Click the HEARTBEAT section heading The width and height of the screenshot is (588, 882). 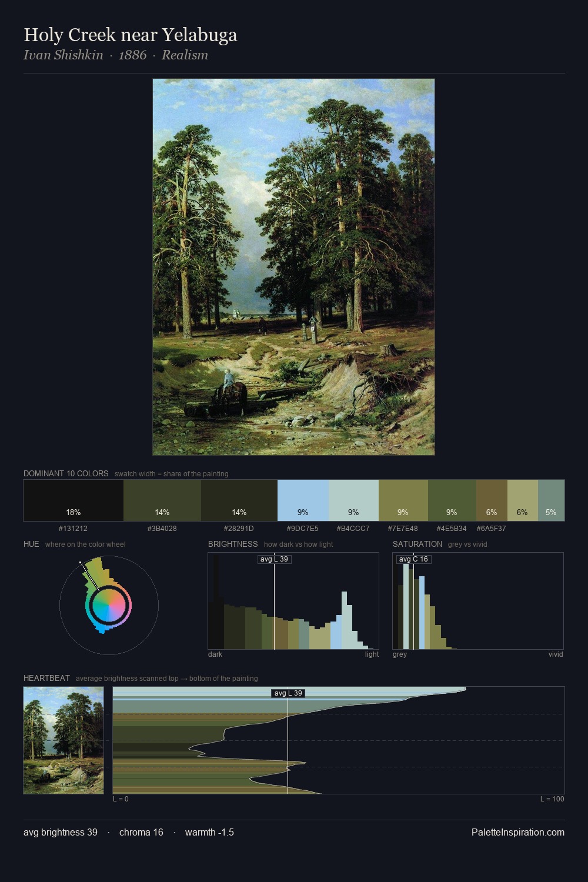[x=46, y=678]
